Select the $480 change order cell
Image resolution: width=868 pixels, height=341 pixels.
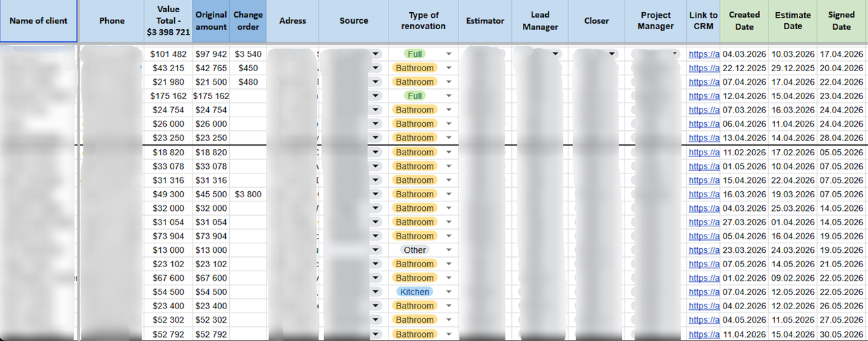tap(248, 82)
